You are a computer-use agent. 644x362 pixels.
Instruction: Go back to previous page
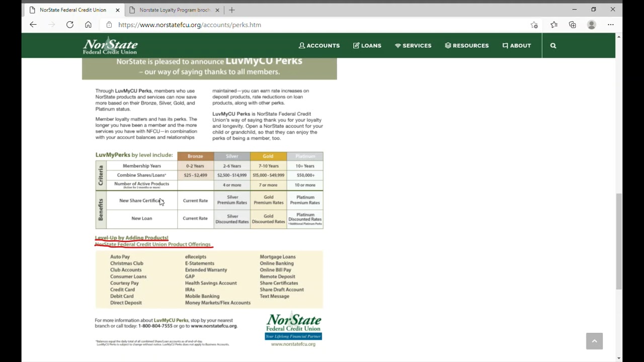click(33, 25)
